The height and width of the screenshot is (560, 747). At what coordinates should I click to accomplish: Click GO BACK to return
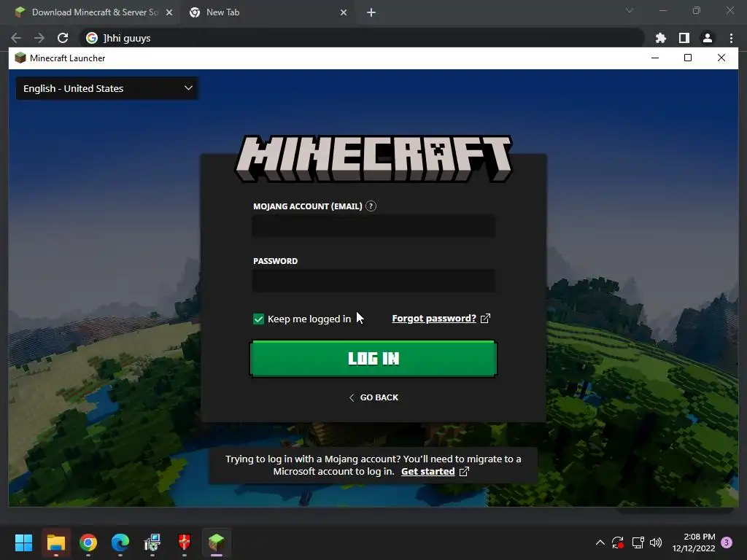[373, 397]
